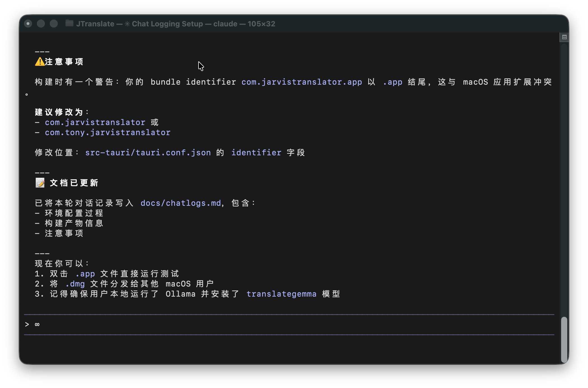Click the com.tony.jarvistranslator suggestion
588x388 pixels.
108,132
